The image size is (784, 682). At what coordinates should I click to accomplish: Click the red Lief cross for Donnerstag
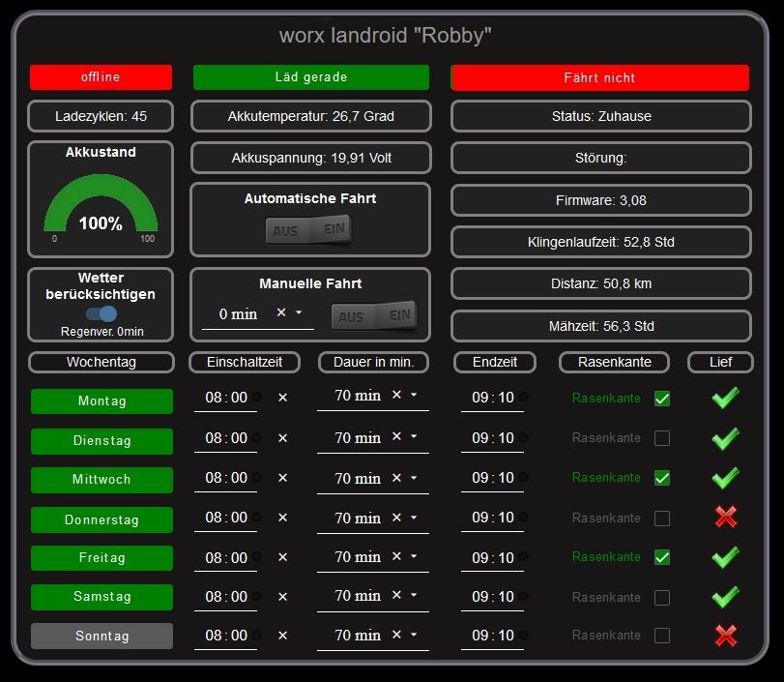coord(726,518)
